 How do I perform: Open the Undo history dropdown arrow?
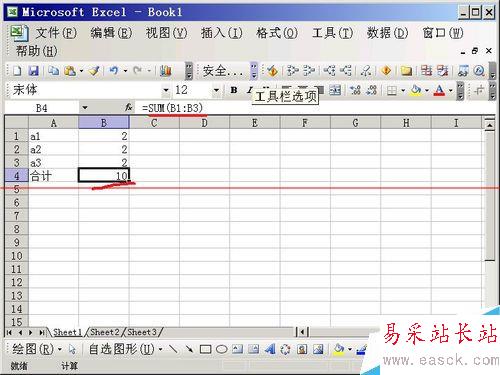[125, 71]
